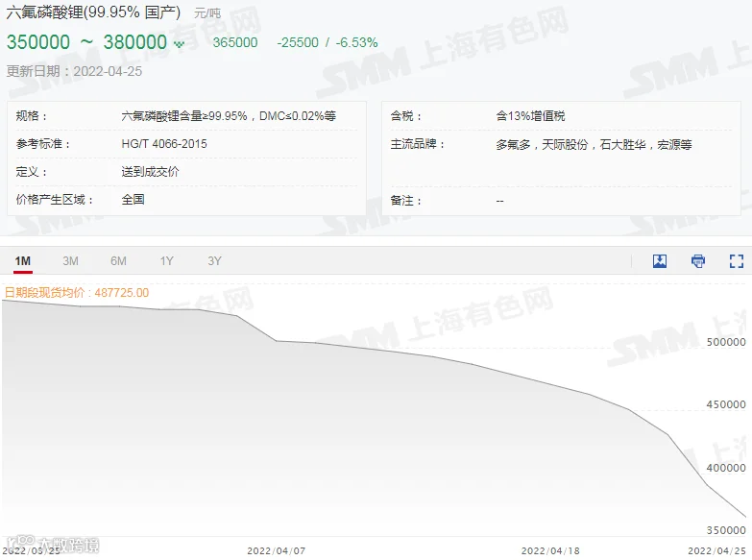Click the 价格产生区域 label
Screen dimensions: 752x560
[x=55, y=200]
